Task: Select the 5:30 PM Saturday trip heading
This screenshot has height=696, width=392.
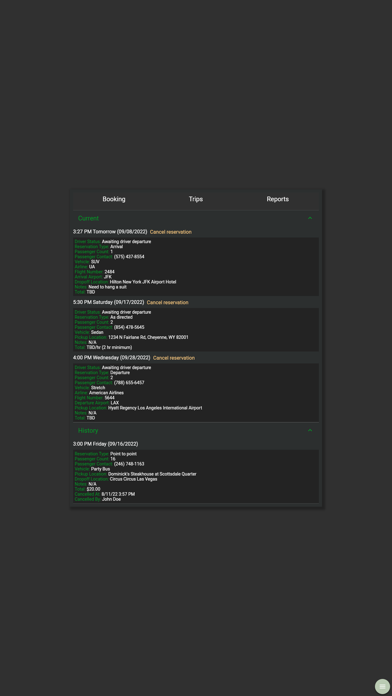Action: 109,303
